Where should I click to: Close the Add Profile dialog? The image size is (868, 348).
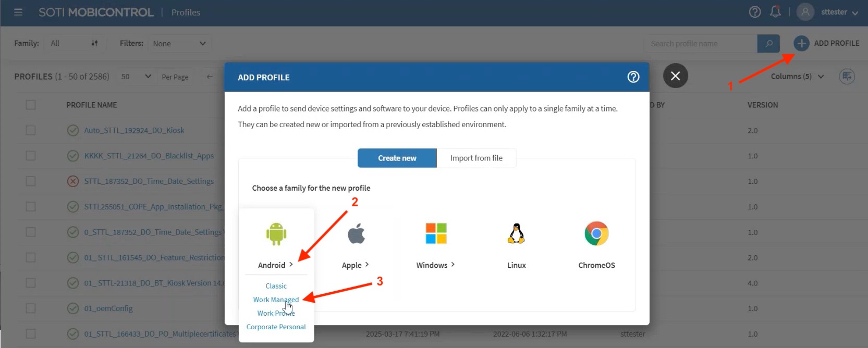pyautogui.click(x=675, y=76)
